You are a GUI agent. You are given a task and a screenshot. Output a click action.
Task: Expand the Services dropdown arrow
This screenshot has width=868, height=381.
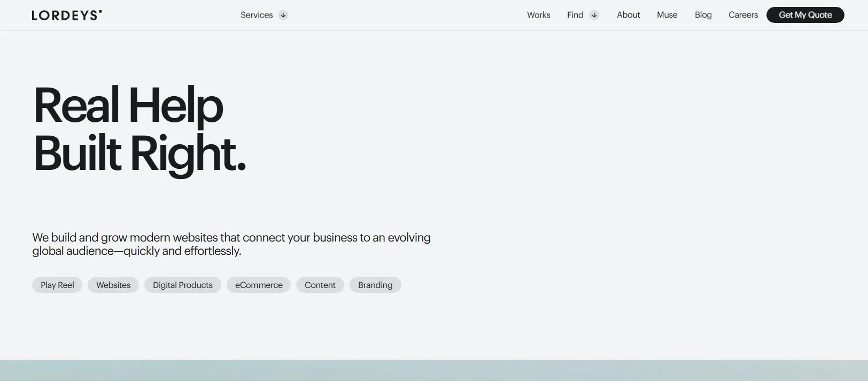click(x=283, y=15)
